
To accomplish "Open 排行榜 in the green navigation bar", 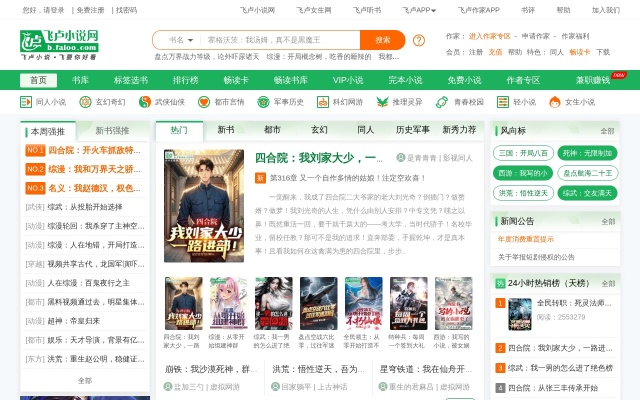I will pos(185,80).
